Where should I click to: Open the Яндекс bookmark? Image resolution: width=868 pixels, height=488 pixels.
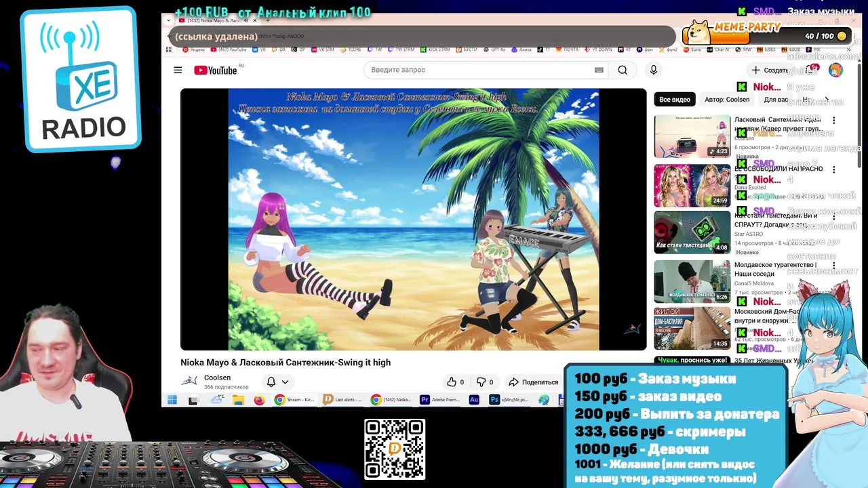point(193,49)
